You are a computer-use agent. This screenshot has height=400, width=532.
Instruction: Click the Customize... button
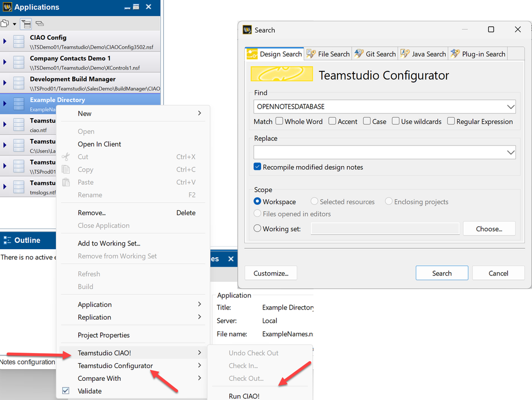pyautogui.click(x=271, y=273)
